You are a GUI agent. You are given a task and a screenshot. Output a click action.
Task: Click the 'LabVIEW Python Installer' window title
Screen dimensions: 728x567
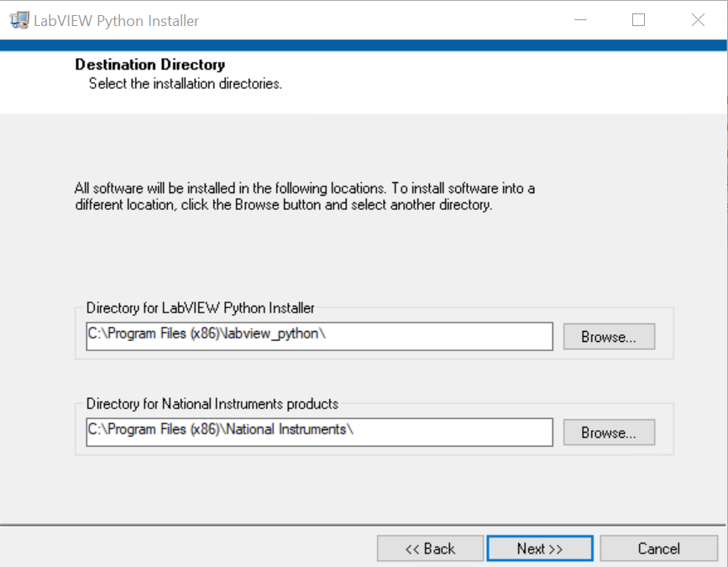point(116,21)
